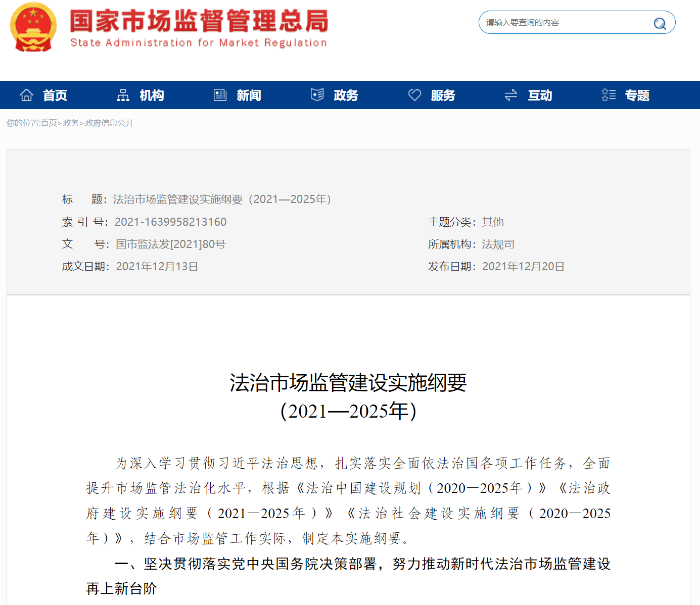Viewport: 700px width, 605px height.
Task: Open the 专题 navigation item
Action: click(637, 95)
